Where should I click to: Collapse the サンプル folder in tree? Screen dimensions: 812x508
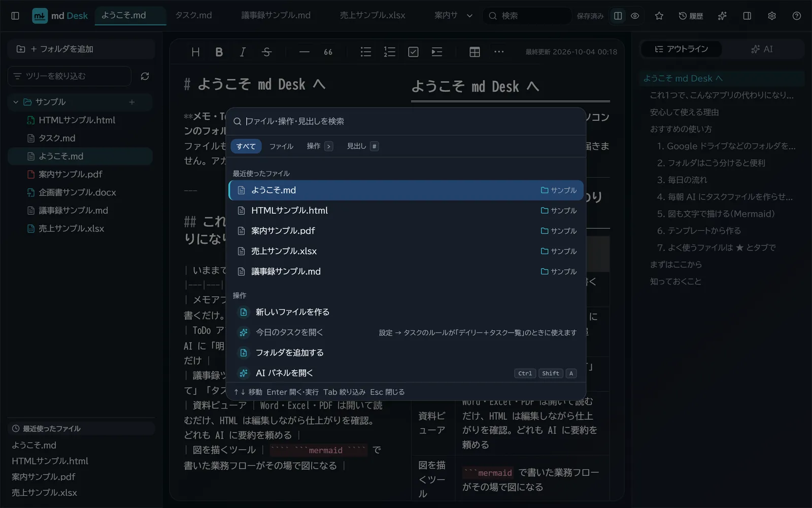16,102
